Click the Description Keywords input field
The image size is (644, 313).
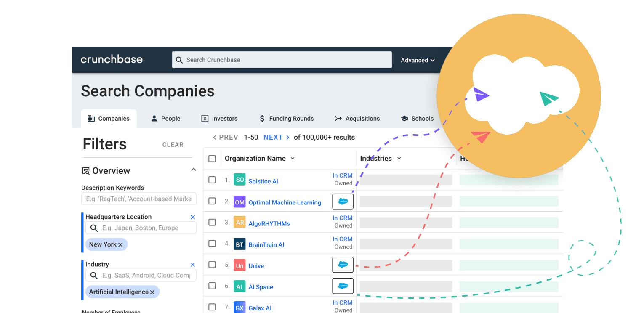pyautogui.click(x=139, y=199)
